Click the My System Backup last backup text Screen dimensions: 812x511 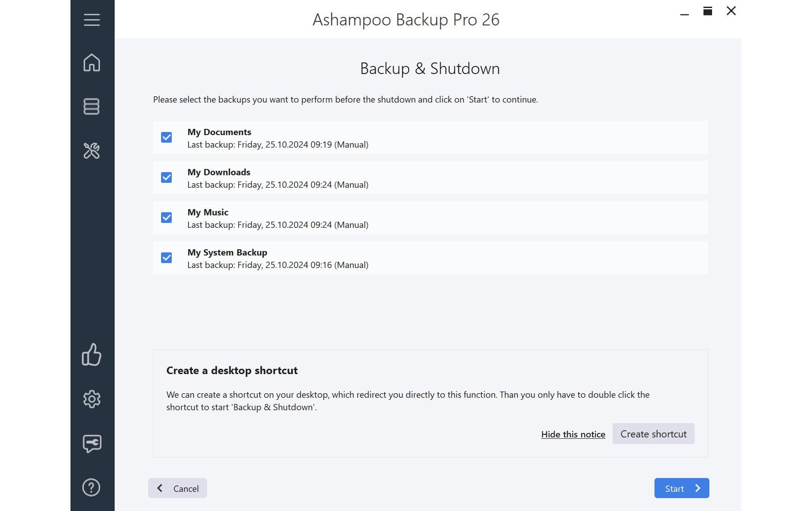(278, 265)
